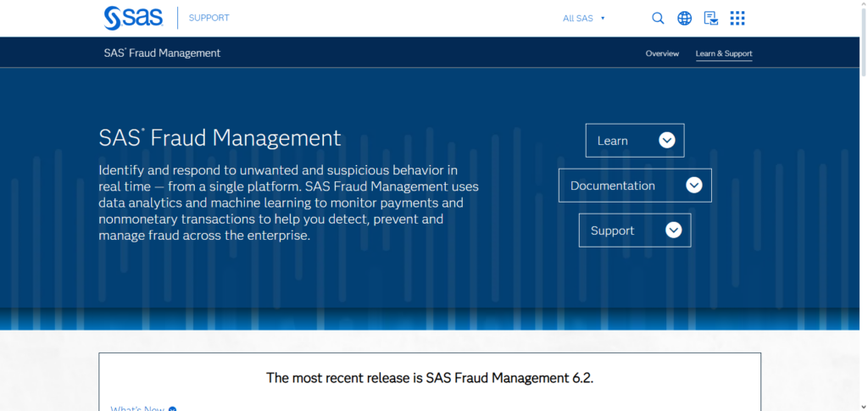Image resolution: width=868 pixels, height=411 pixels.
Task: Click the paragraph starting "Identify and respond"
Action: pos(288,203)
